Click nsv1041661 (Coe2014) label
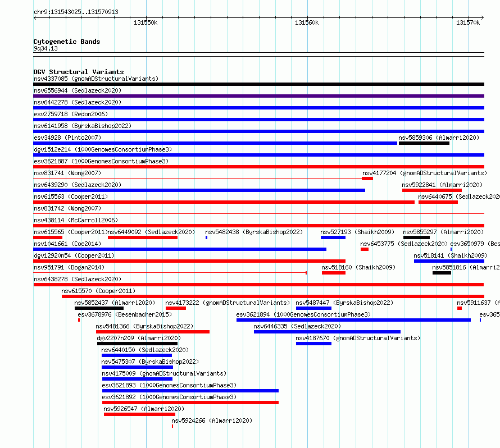Image resolution: width=500 pixels, height=448 pixels. 67,244
